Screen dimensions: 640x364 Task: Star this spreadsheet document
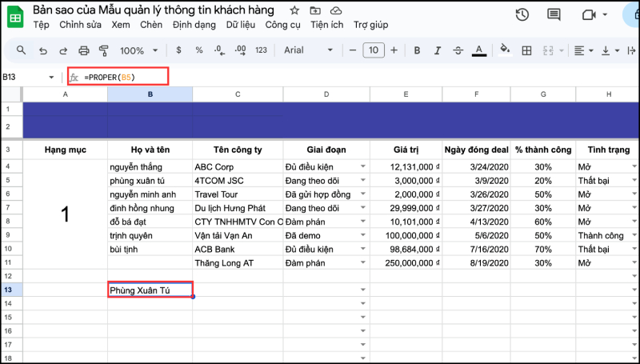(x=294, y=10)
